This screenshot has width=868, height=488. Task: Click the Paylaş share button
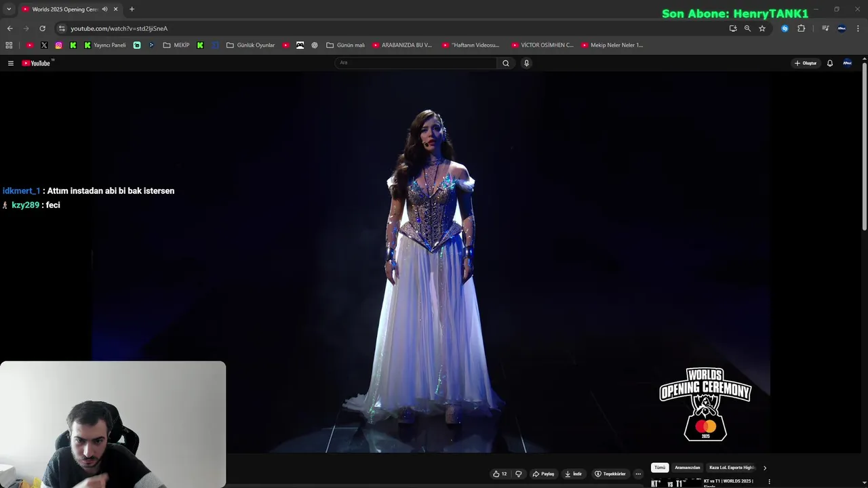(x=543, y=474)
